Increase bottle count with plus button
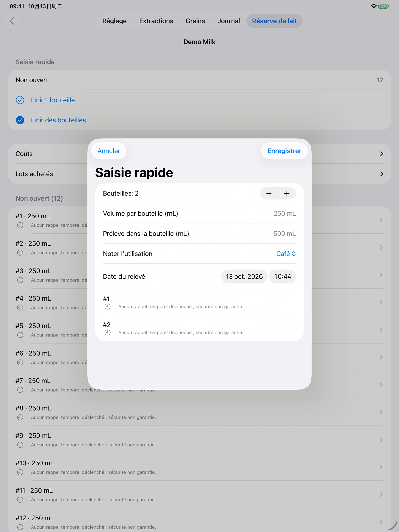This screenshot has height=532, width=399. pos(287,193)
